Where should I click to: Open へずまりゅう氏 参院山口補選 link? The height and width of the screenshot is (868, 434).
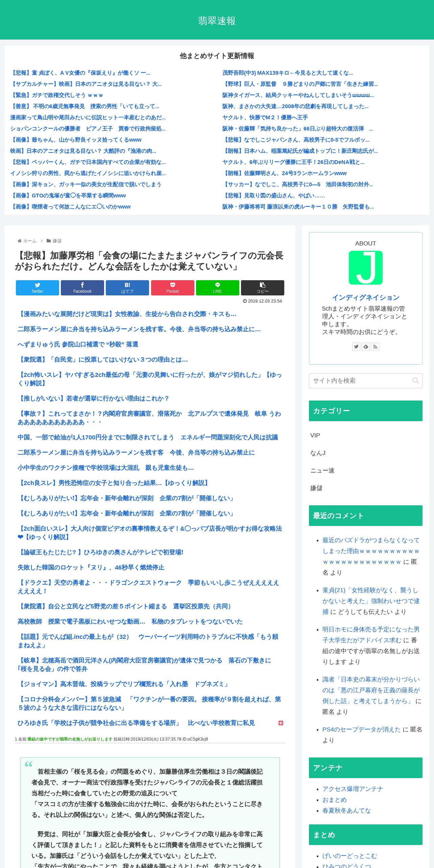[78, 344]
